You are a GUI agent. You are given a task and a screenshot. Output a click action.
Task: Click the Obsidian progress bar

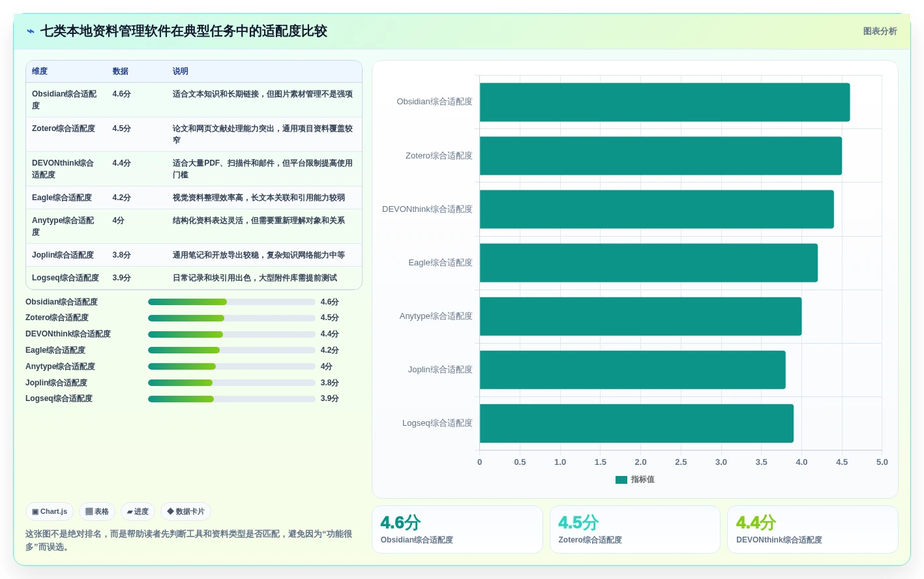[231, 302]
